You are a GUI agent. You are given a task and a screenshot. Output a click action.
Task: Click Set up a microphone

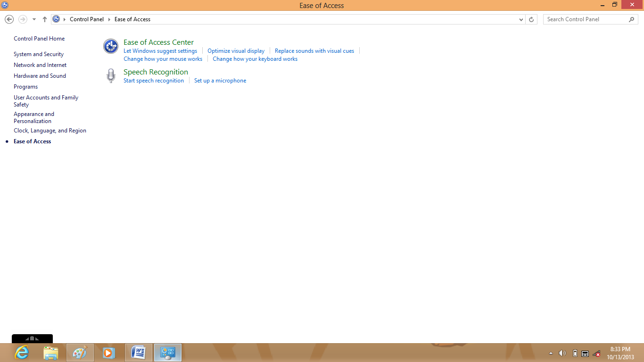220,81
